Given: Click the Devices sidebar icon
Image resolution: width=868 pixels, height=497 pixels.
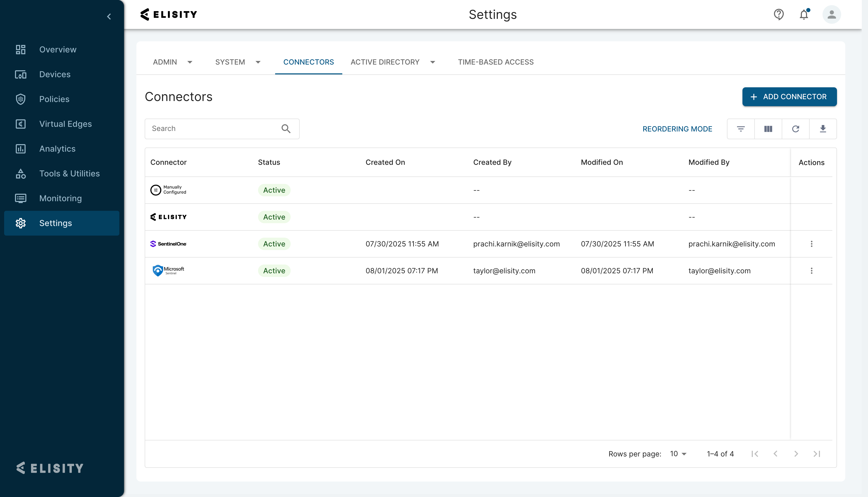Looking at the screenshot, I should pyautogui.click(x=20, y=74).
